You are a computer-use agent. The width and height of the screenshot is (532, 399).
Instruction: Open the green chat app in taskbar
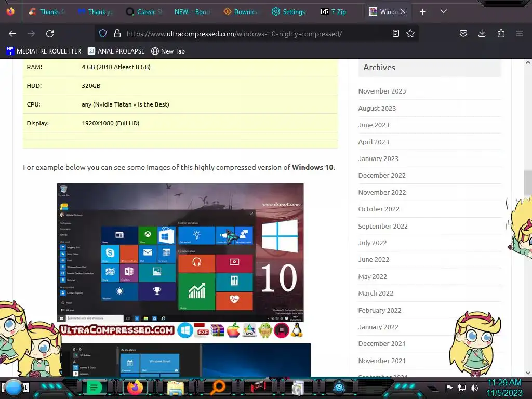pyautogui.click(x=95, y=388)
